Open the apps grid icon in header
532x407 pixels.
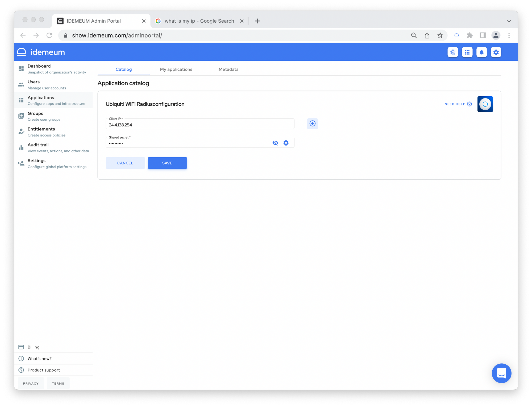(467, 52)
